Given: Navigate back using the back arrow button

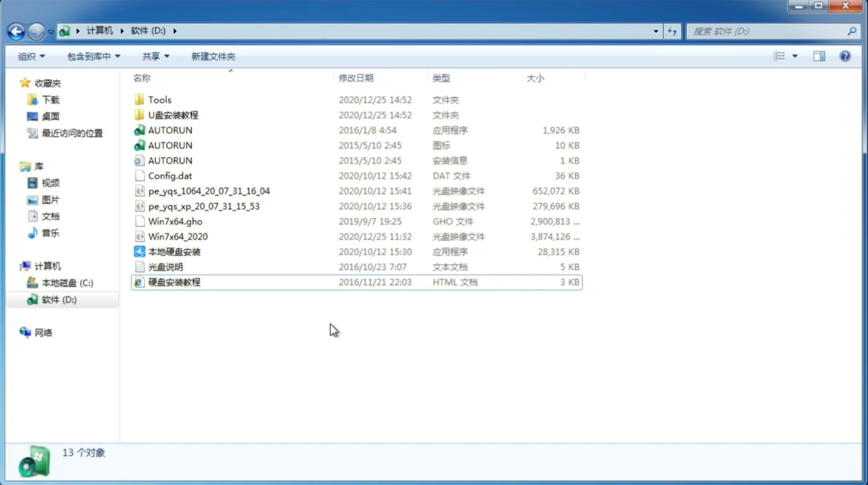Looking at the screenshot, I should point(16,30).
